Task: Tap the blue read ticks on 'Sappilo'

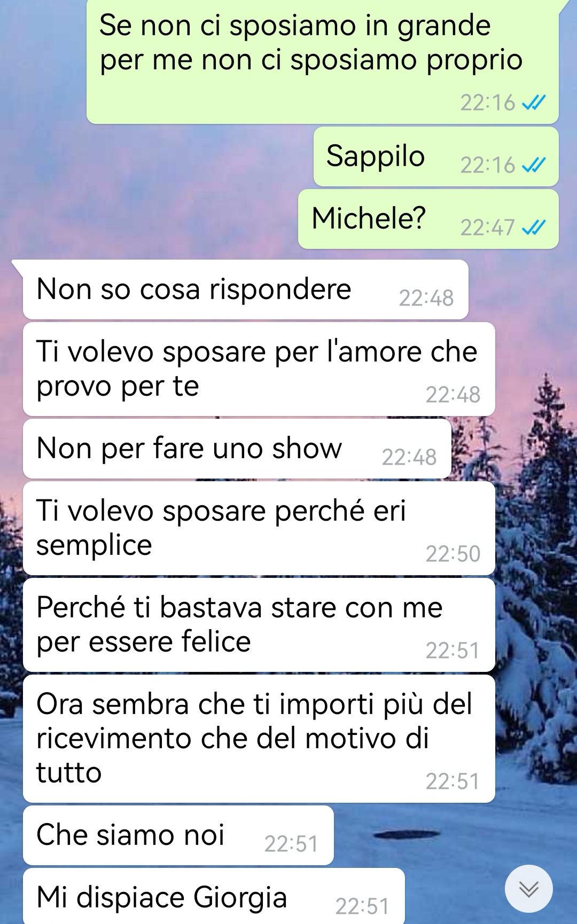Action: click(534, 166)
